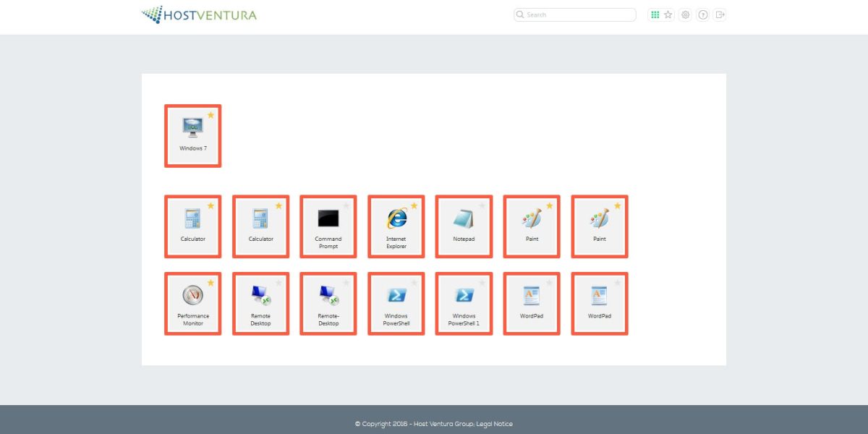Viewport: 868px width, 434px height.
Task: Toggle the favorite star on Notepad
Action: click(482, 205)
